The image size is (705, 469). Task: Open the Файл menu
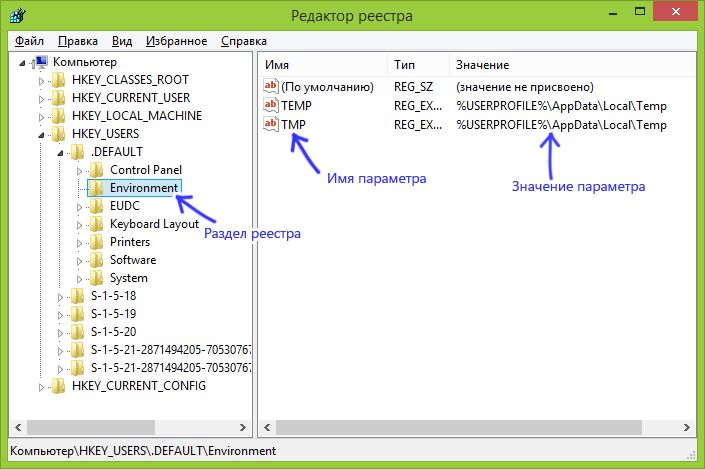coord(30,41)
